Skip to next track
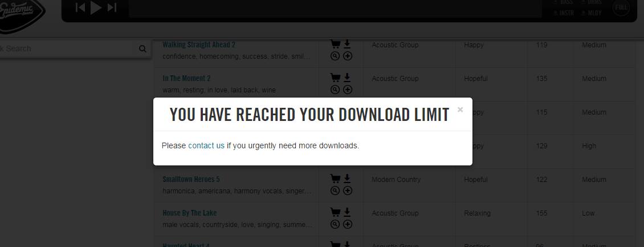 [112, 7]
